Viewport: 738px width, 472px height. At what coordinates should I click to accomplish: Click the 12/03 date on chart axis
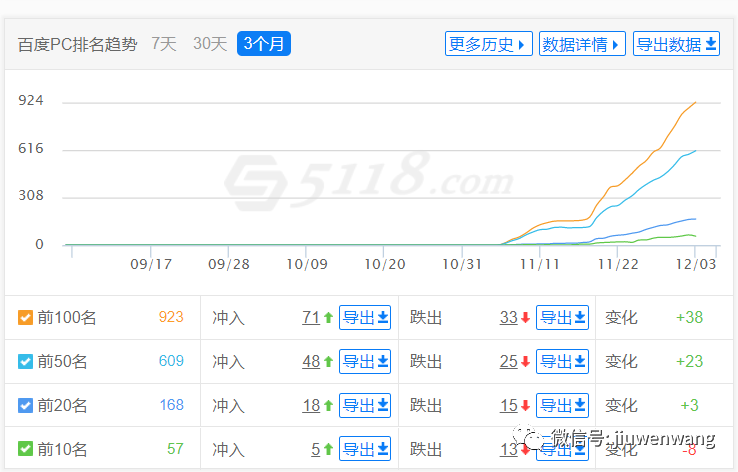click(x=696, y=265)
